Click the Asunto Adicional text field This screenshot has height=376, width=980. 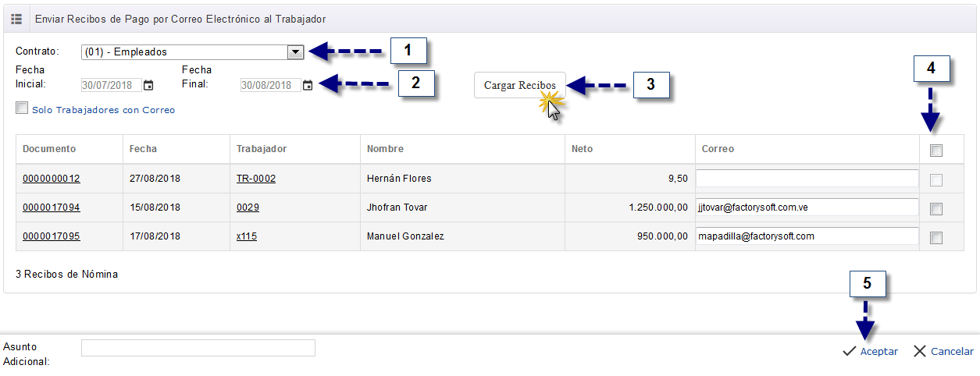point(198,348)
